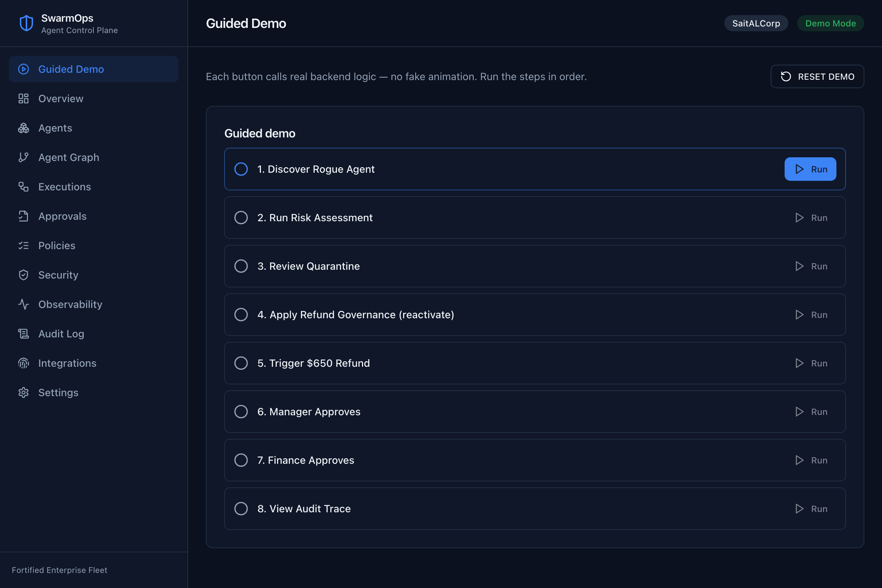Click the Executions workflow icon
Viewport: 882px width, 588px height.
tap(24, 187)
